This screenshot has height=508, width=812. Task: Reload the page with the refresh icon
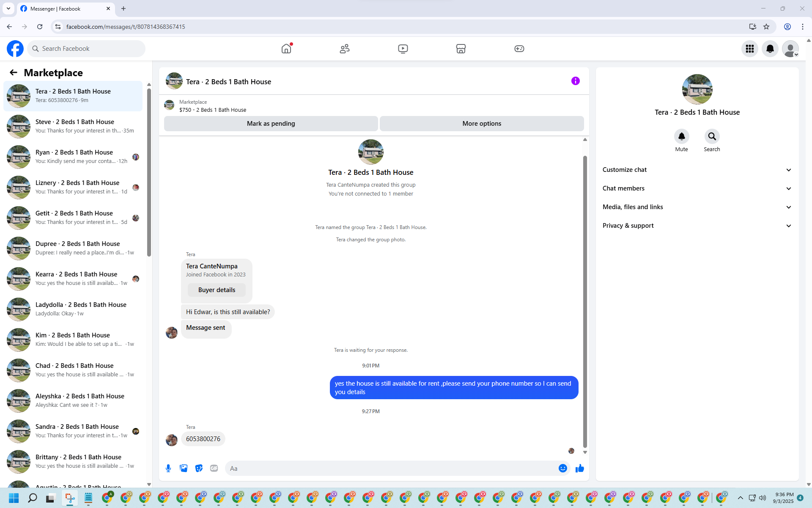pyautogui.click(x=40, y=27)
